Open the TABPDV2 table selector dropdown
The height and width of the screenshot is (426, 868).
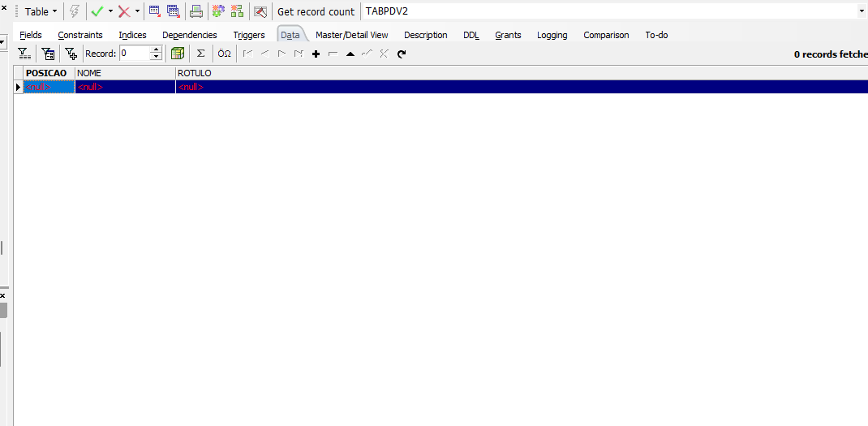coord(862,11)
